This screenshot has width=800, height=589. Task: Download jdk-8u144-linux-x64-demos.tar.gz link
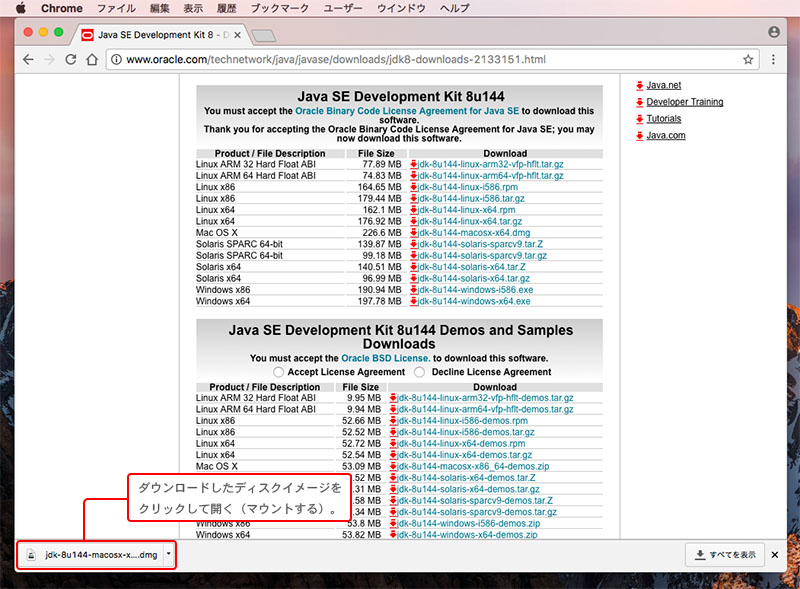click(465, 455)
